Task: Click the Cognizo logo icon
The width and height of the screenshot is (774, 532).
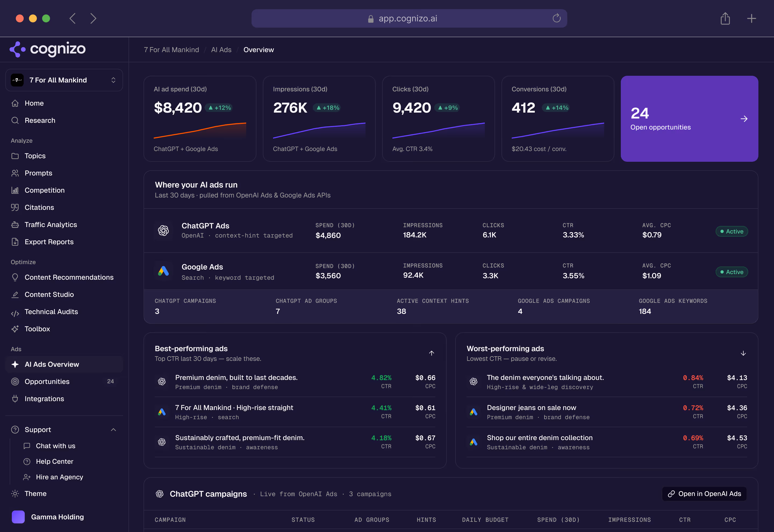Action: coord(17,49)
